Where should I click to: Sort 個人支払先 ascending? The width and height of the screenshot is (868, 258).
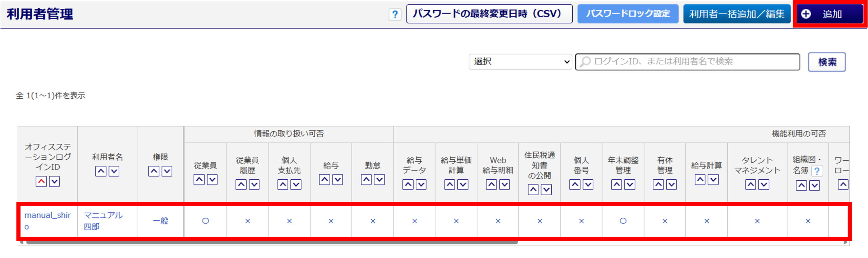[x=283, y=184]
